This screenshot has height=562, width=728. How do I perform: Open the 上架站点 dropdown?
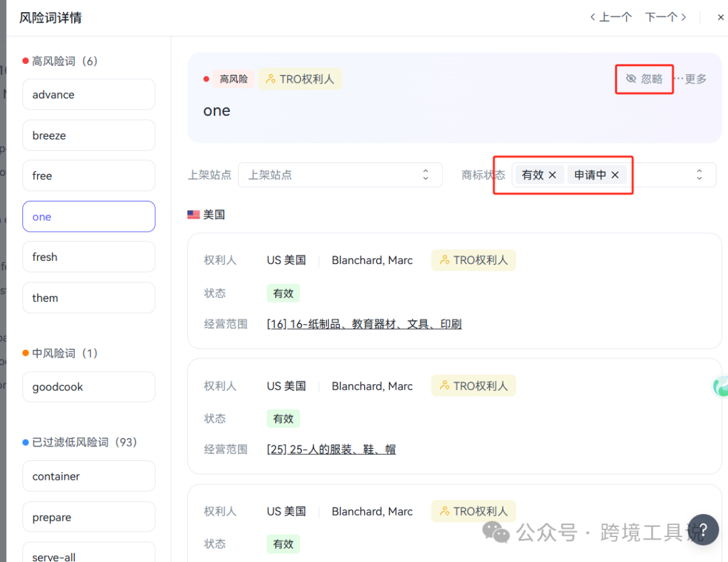tap(340, 175)
